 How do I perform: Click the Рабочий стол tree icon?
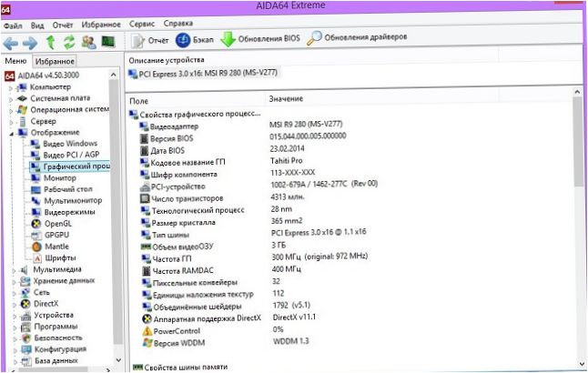coord(36,189)
